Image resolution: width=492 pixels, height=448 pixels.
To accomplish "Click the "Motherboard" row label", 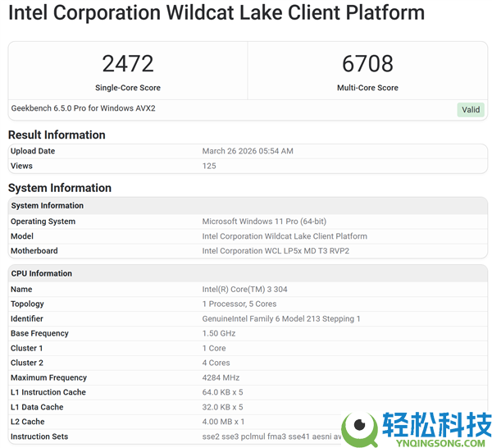I will (34, 251).
